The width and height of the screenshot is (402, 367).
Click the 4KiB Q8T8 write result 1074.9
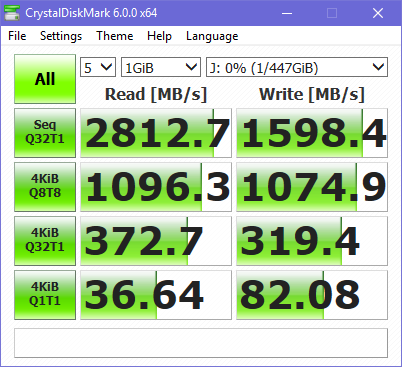click(312, 187)
